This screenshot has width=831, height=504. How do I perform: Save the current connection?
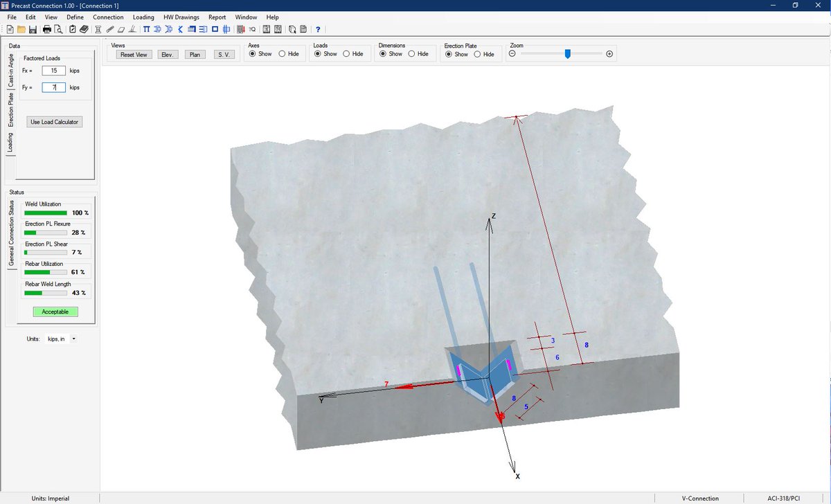pyautogui.click(x=34, y=29)
